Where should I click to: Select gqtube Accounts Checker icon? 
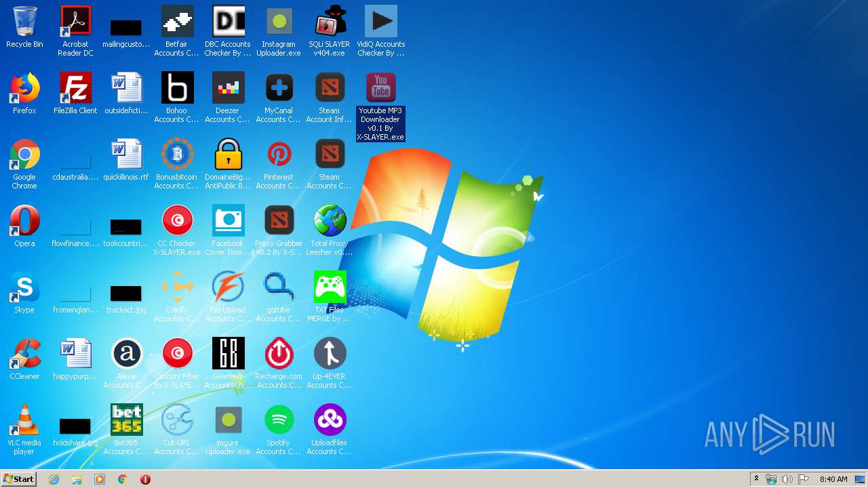[279, 297]
